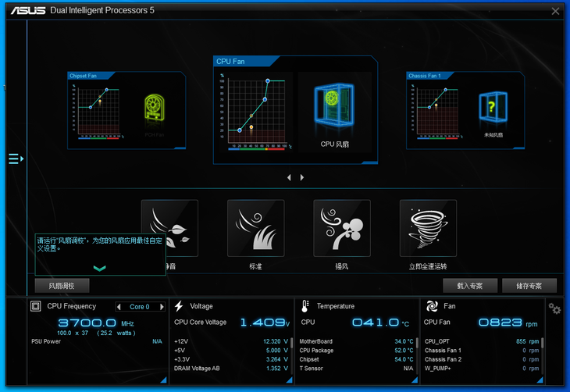The height and width of the screenshot is (392, 570).
Task: Expand the CPU Frequency panel corner
Action: pyautogui.click(x=164, y=380)
